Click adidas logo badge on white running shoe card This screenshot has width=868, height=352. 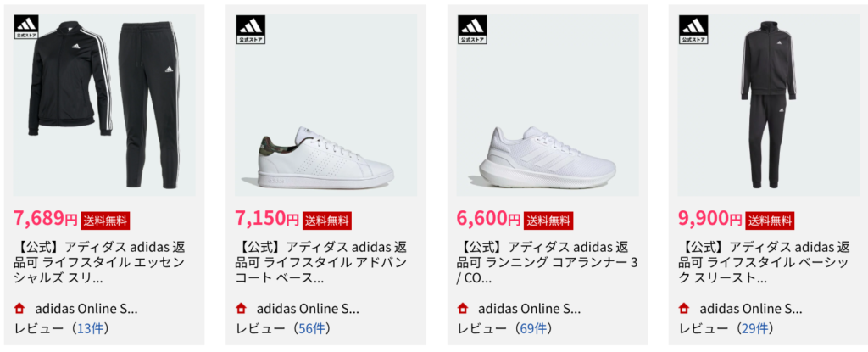pos(472,29)
